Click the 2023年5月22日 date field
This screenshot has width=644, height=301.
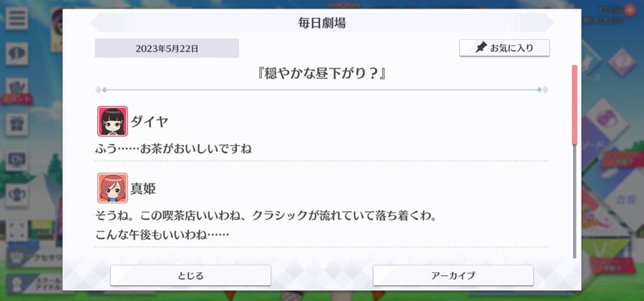pyautogui.click(x=167, y=48)
